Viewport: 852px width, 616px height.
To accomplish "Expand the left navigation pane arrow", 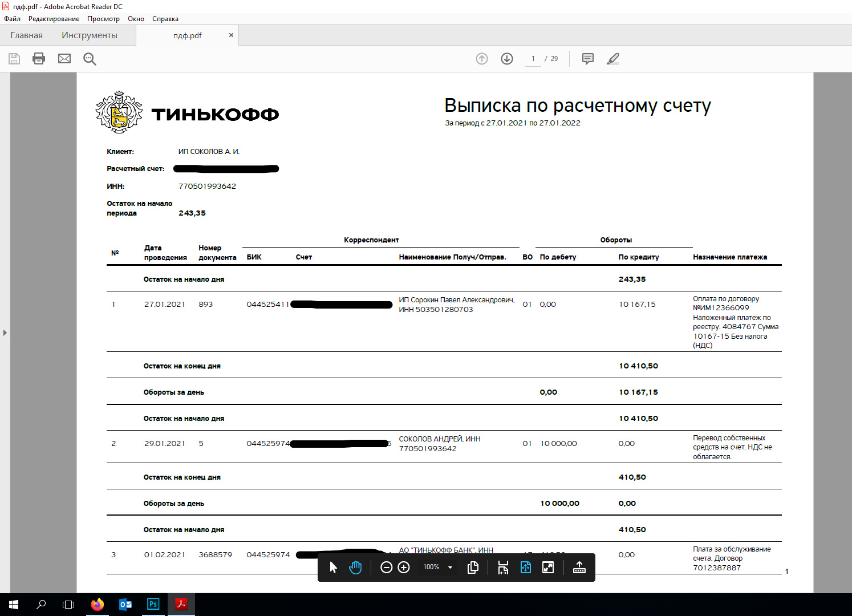I will [x=5, y=333].
